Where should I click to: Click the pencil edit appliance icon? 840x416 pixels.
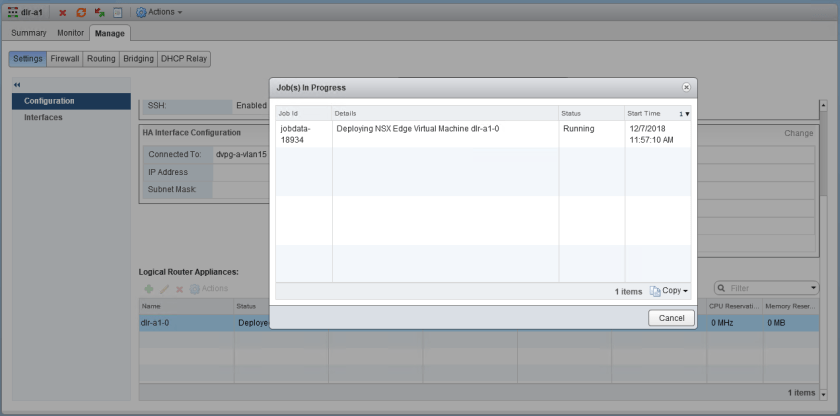[164, 288]
